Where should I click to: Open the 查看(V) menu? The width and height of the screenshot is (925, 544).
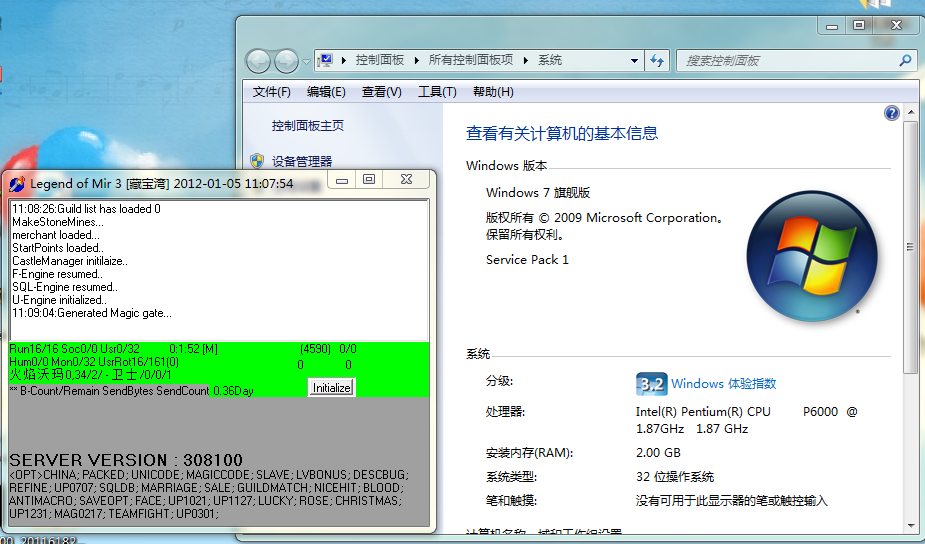pos(381,92)
